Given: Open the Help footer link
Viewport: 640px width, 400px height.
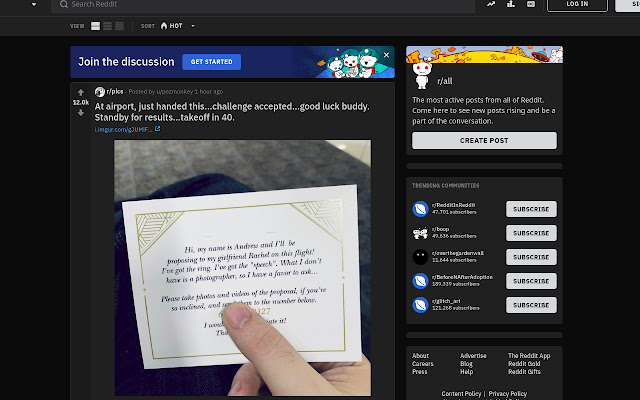Looking at the screenshot, I should pyautogui.click(x=467, y=372).
